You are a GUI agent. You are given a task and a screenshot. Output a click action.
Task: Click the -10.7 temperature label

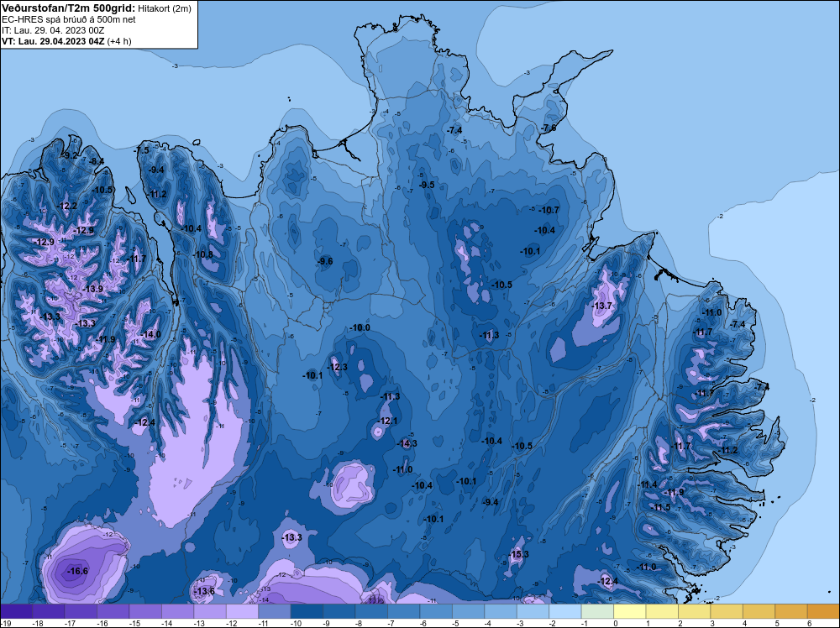click(549, 210)
